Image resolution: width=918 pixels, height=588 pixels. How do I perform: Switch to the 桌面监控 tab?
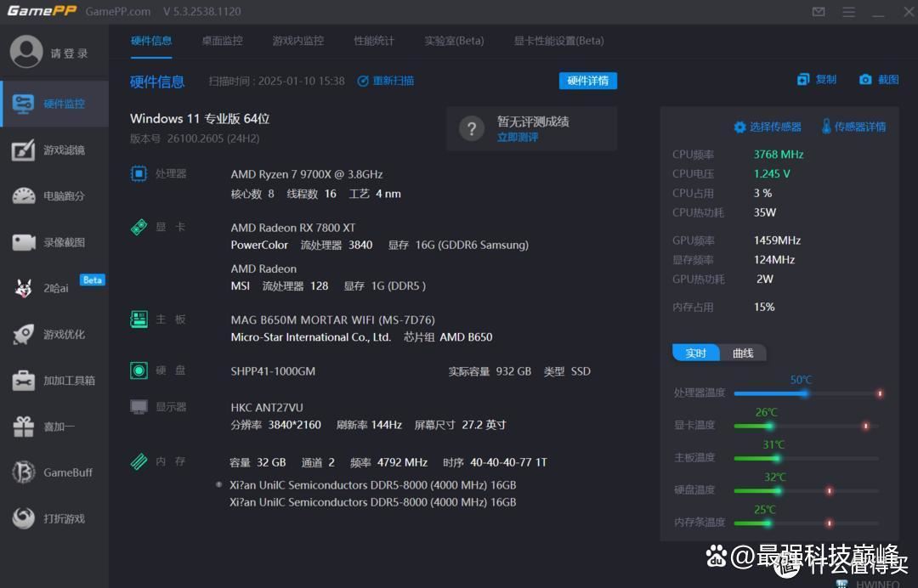pyautogui.click(x=222, y=40)
